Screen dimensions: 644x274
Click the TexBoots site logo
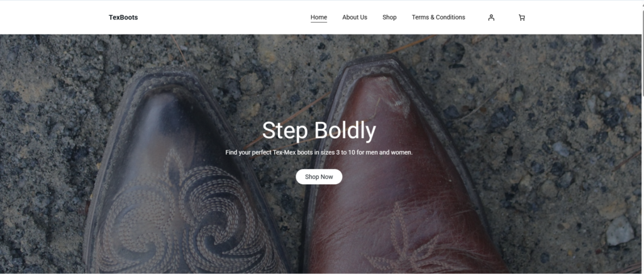coord(123,17)
